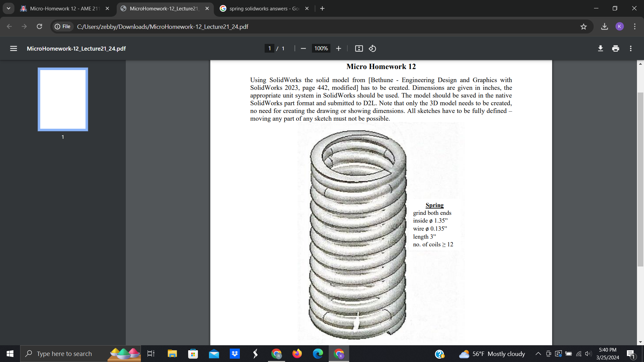This screenshot has width=644, height=362.
Task: Open the tab search dropdown arrow
Action: (x=8, y=8)
